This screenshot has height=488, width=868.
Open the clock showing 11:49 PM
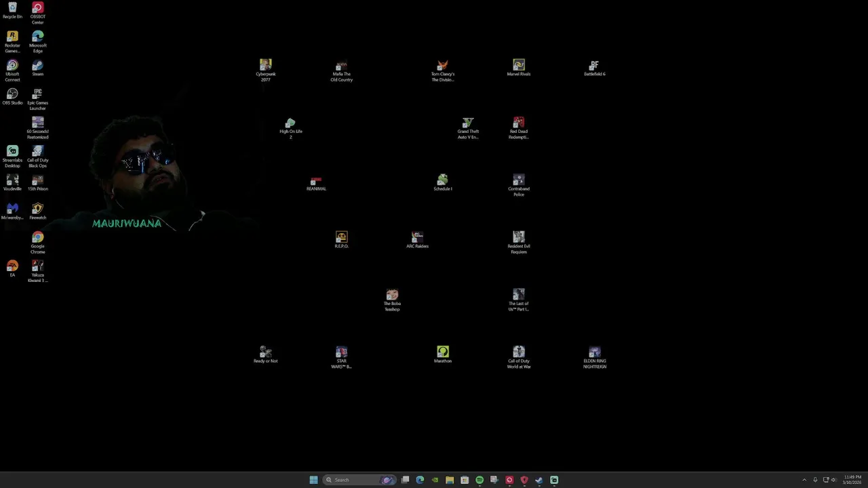(x=852, y=480)
